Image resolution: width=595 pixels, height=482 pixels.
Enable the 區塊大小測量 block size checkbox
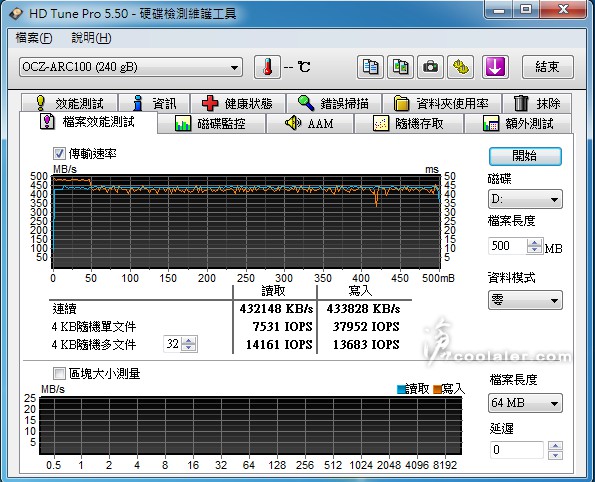[59, 374]
